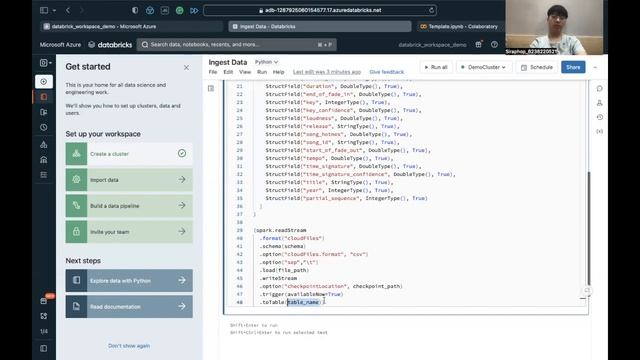Click cell minimize dash icon at cell corner
The width and height of the screenshot is (640, 360).
click(x=582, y=298)
